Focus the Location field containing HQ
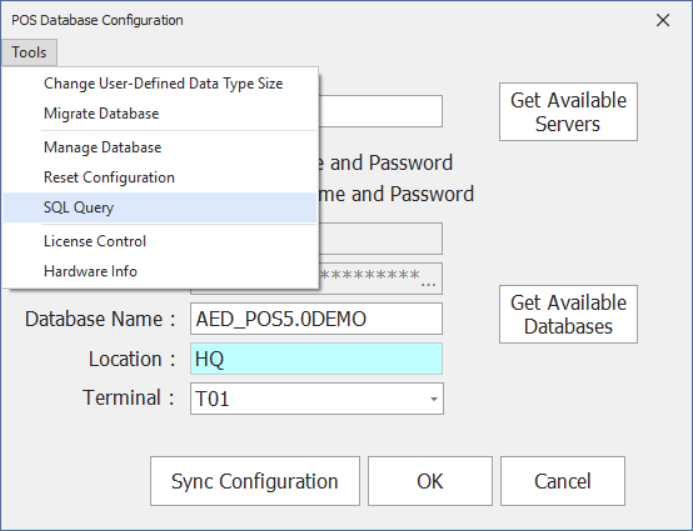This screenshot has height=531, width=693. pos(315,359)
